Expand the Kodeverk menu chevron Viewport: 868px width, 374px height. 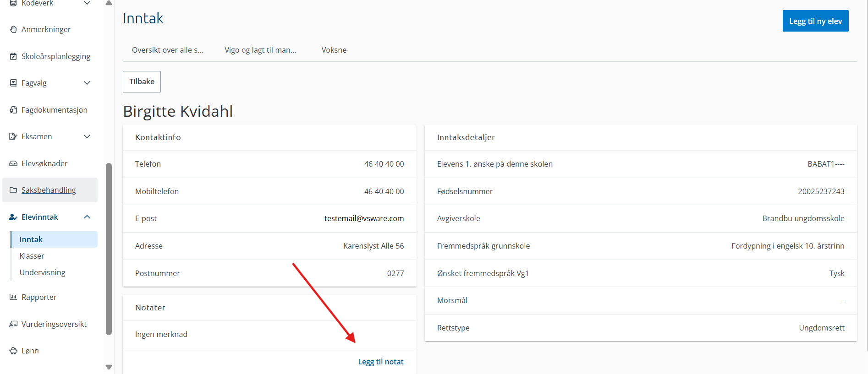[x=87, y=3]
